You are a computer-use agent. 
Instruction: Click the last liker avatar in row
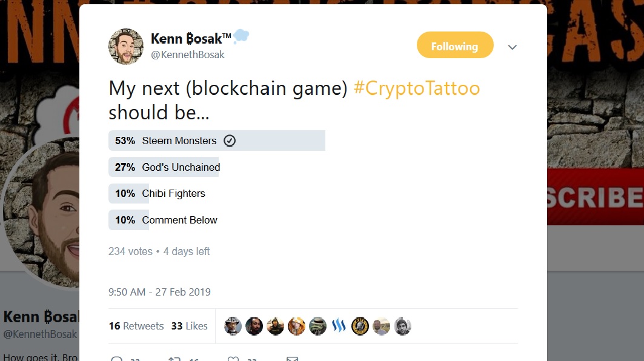(x=403, y=326)
